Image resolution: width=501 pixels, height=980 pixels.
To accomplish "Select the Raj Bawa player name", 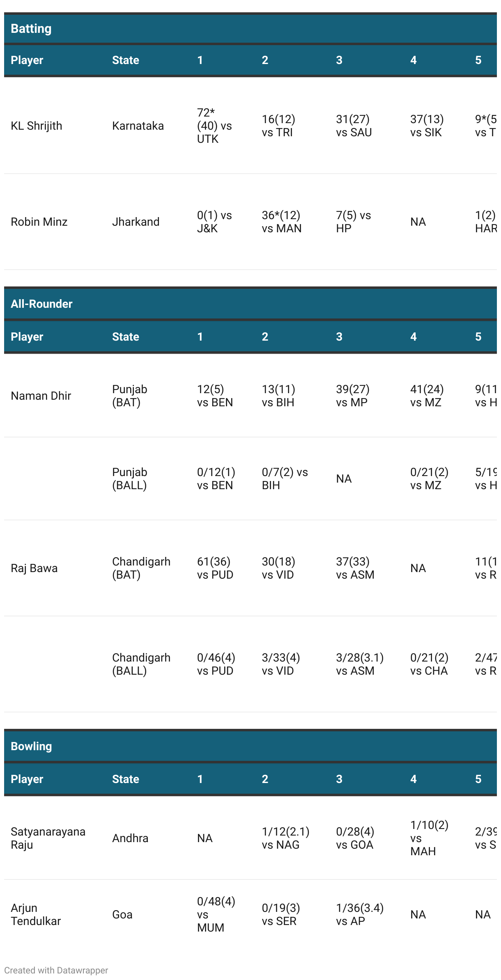I will tap(34, 568).
